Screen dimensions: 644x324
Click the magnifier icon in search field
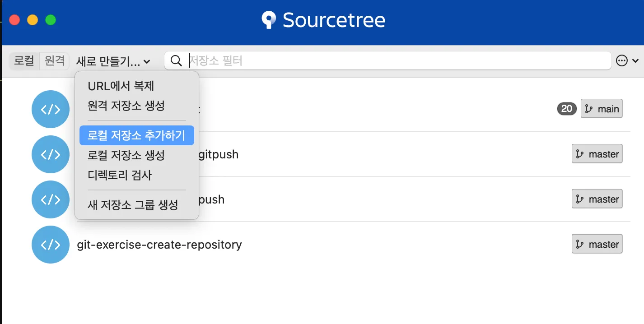tap(177, 60)
